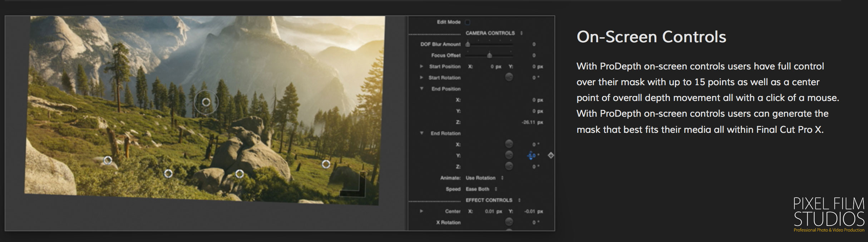Click the ringed center depth point in viewer
Viewport: 868px width, 242px height.
[206, 102]
